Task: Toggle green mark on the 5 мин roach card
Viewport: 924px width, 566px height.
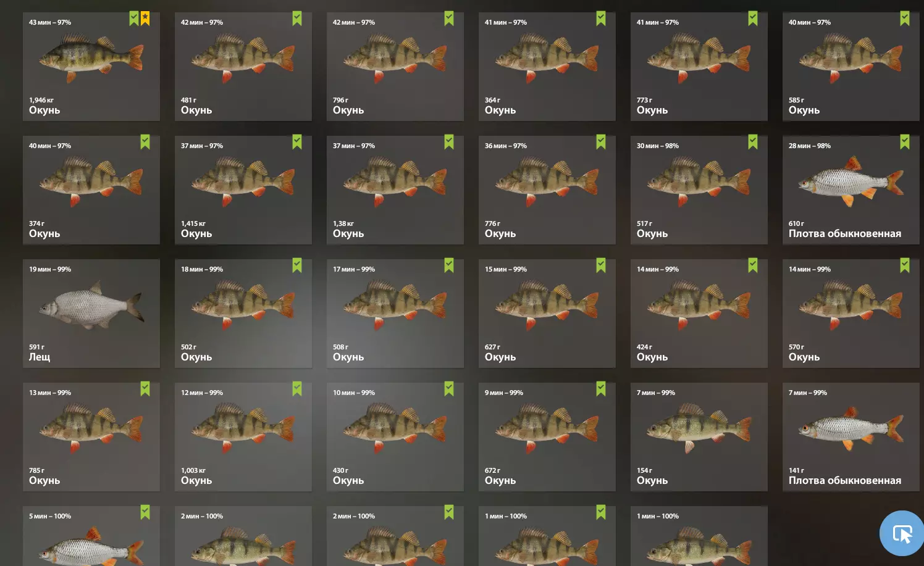Action: click(145, 512)
